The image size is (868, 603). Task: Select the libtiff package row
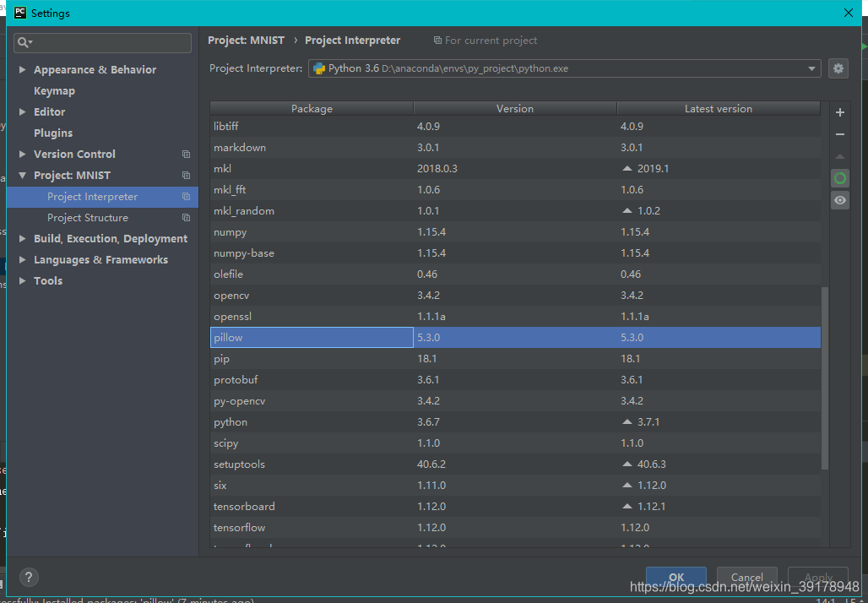pyautogui.click(x=515, y=126)
